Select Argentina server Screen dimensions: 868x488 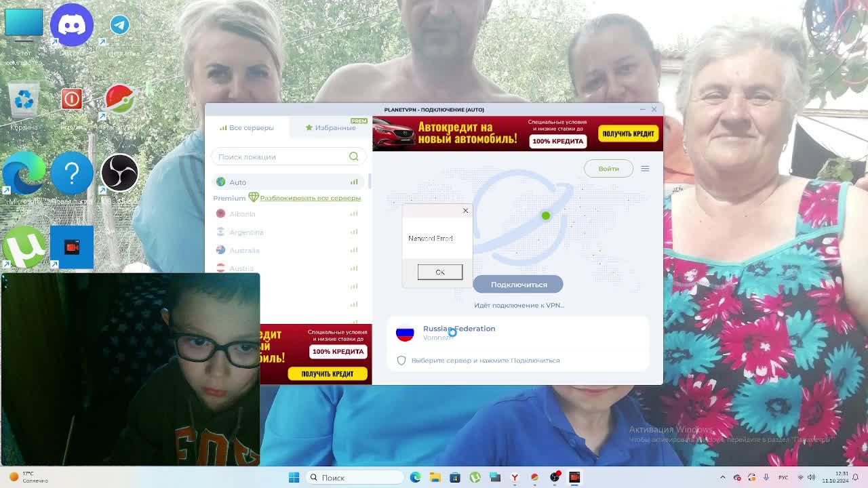288,232
